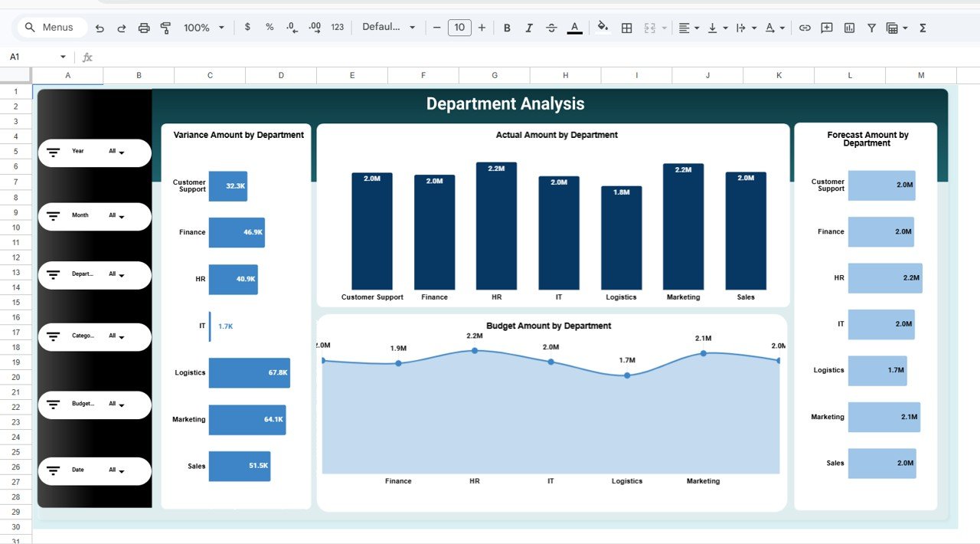Apply currency format with the $ icon
Screen dimensions: 980x544
(247, 27)
